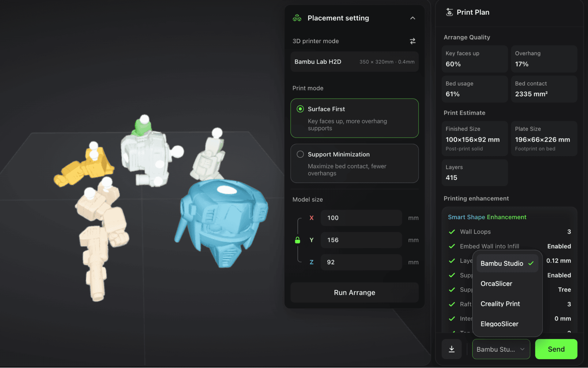Toggle the Embed Wall into Infill checkmark
588x368 pixels.
(452, 246)
